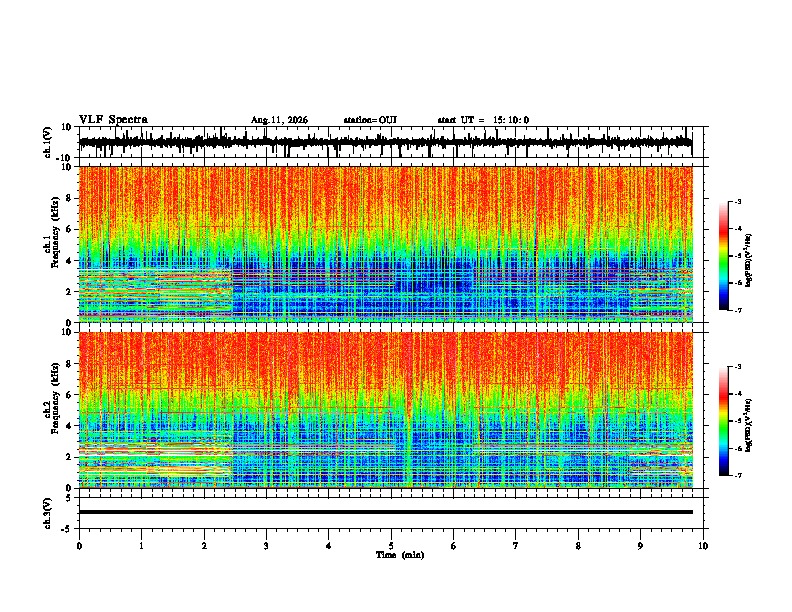
Task: Click the "6" kHz tick on ch.2 spectrogram axis
Action: [x=71, y=395]
